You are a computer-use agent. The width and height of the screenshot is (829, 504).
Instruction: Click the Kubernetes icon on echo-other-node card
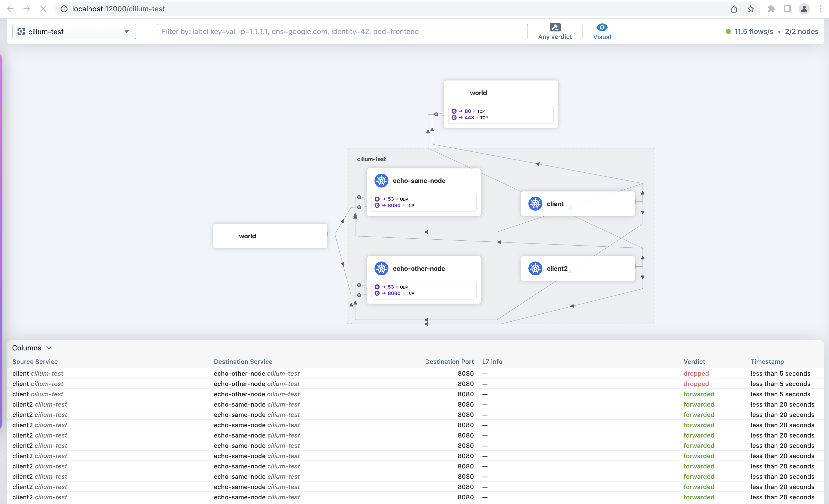click(x=381, y=268)
